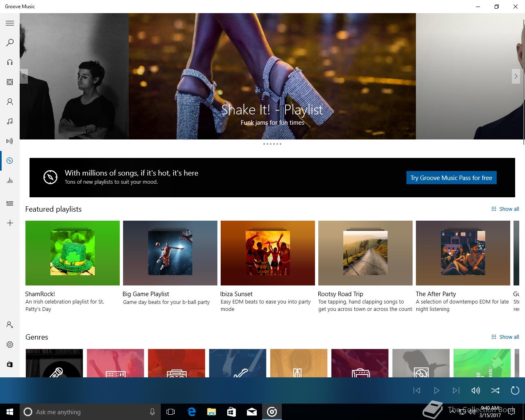Click the next track button

(456, 390)
